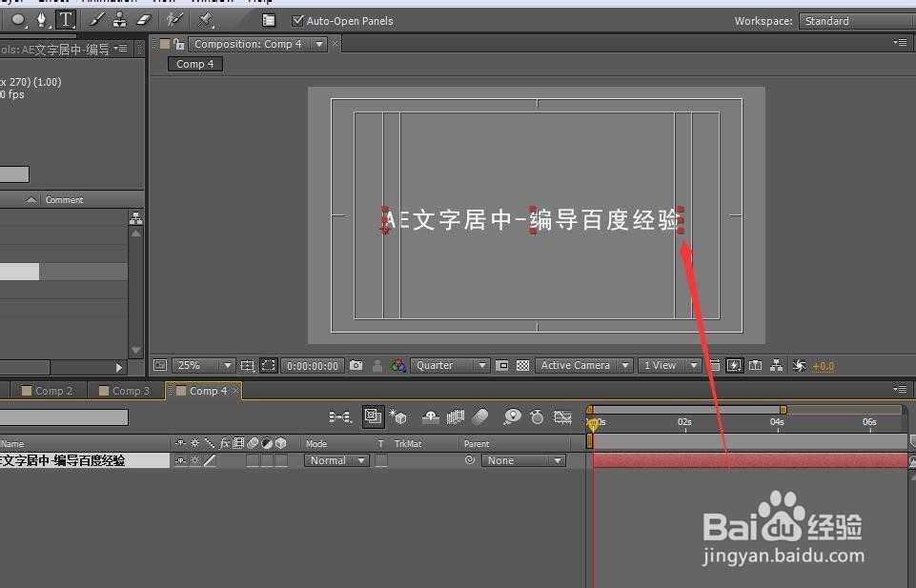Switch to the Comp 3 timeline tab
916x588 pixels.
click(125, 391)
